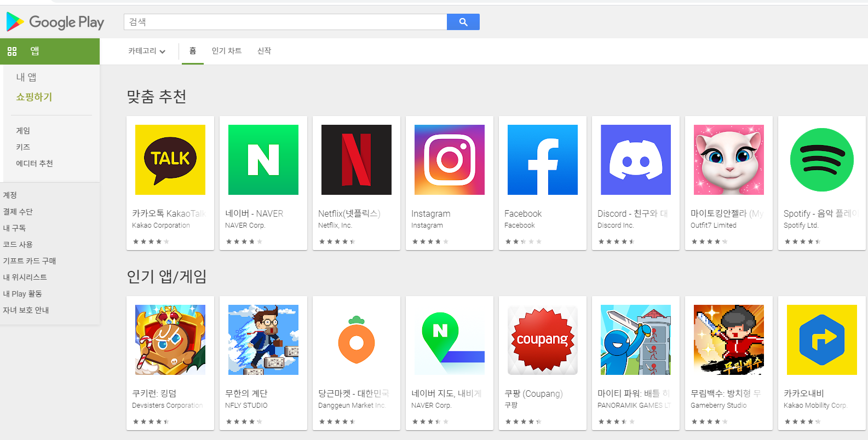
Task: Open the 마이티 파워 stickman game icon
Action: point(636,340)
